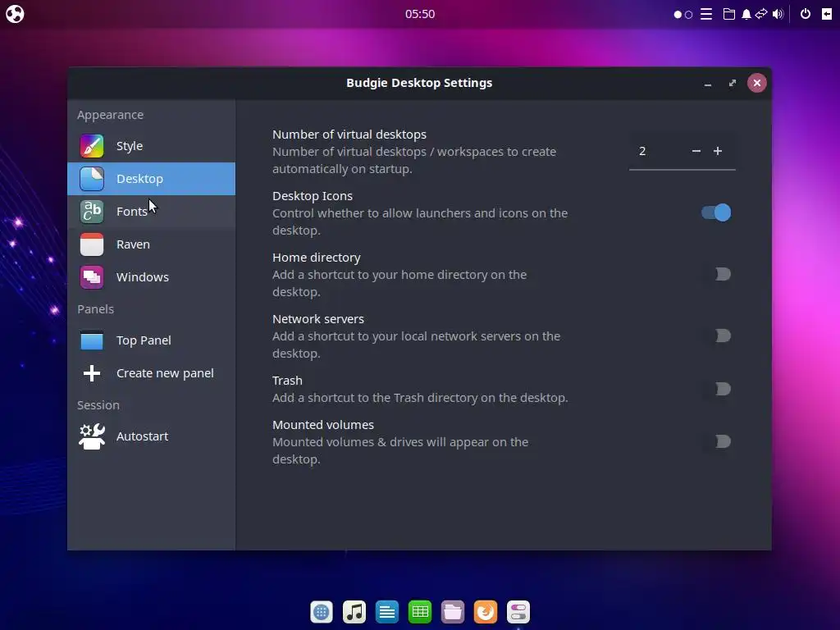Click the 'Number of virtual desktops' label
The image size is (840, 630).
pyautogui.click(x=349, y=135)
